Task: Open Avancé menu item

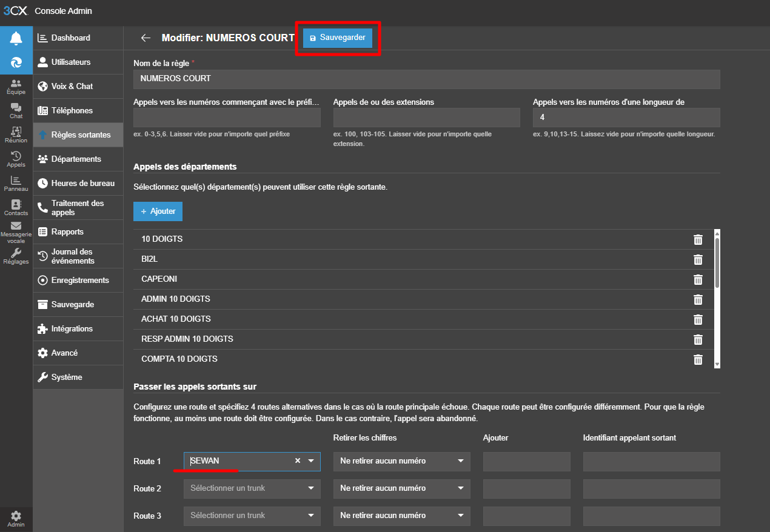Action: click(78, 353)
